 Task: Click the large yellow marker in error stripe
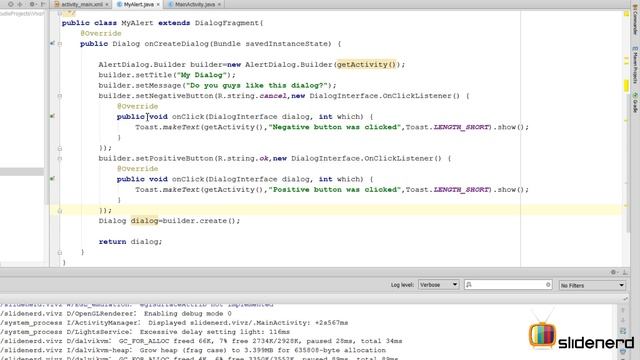coord(626,85)
